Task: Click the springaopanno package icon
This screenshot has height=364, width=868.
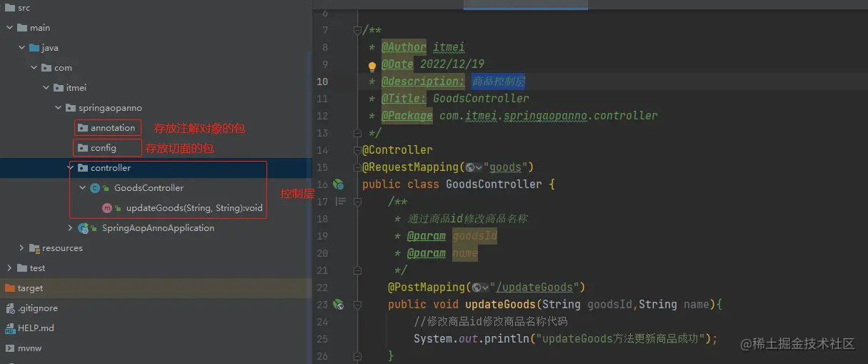Action: pyautogui.click(x=71, y=108)
